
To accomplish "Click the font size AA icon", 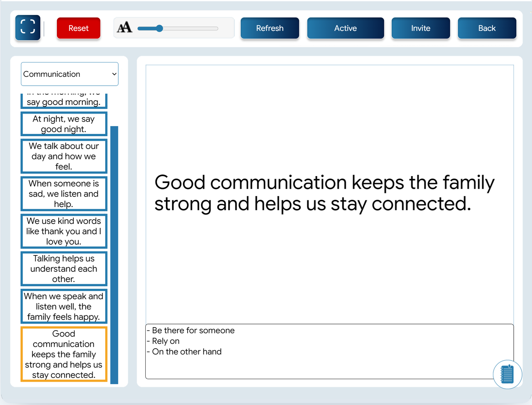I will 125,28.
